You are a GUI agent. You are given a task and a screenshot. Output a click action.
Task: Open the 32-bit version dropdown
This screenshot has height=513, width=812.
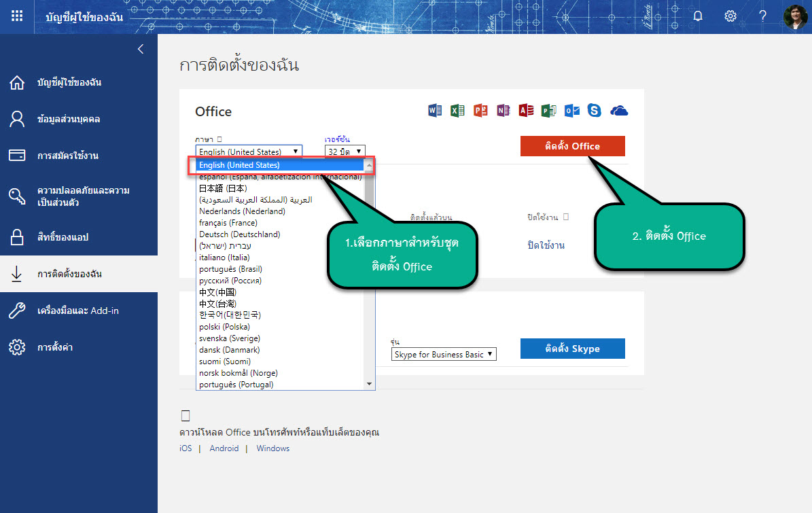(x=345, y=152)
